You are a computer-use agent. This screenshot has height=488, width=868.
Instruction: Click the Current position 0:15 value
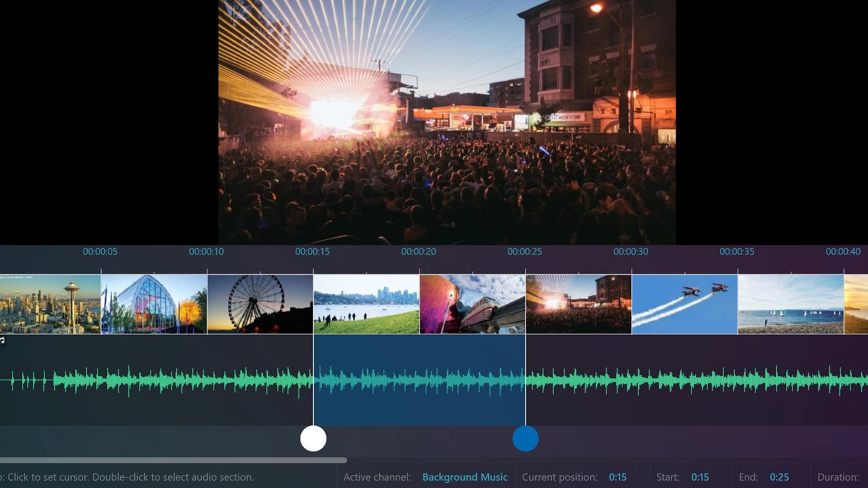[618, 477]
